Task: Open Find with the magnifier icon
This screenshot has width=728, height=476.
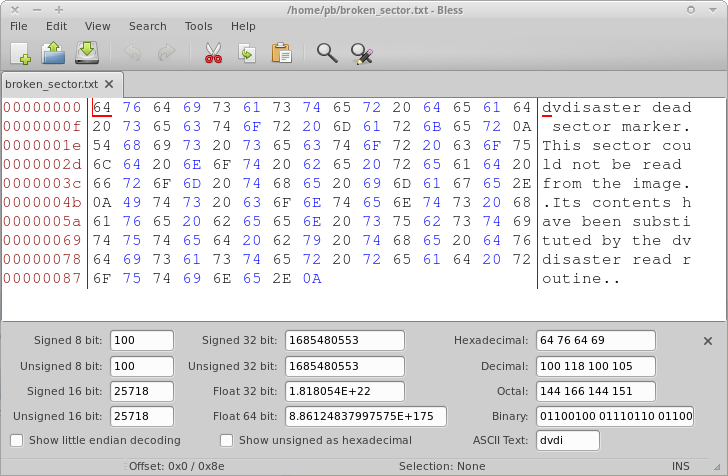Action: 326,53
